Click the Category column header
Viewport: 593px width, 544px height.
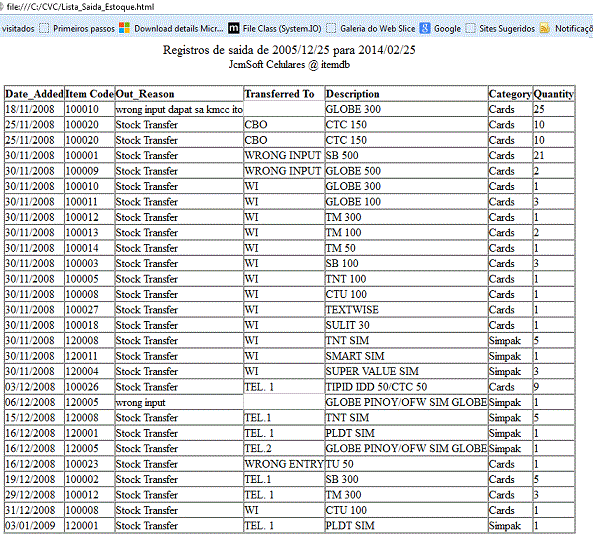click(510, 94)
